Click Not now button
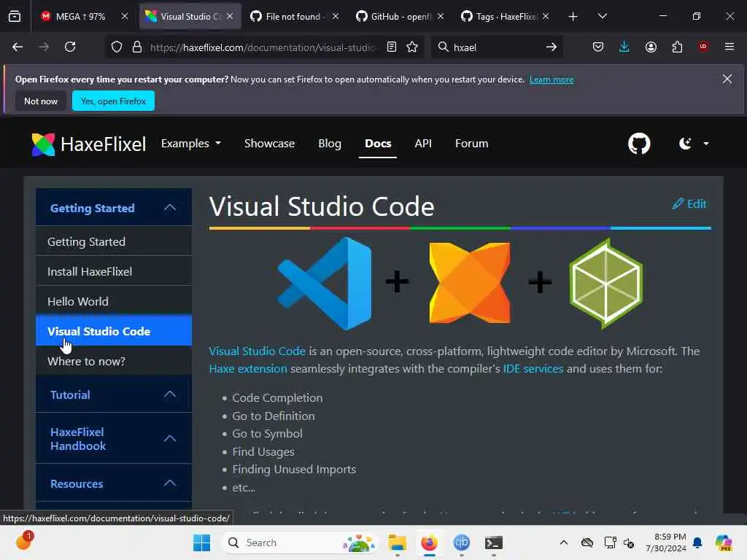This screenshot has height=560, width=747. click(x=41, y=101)
